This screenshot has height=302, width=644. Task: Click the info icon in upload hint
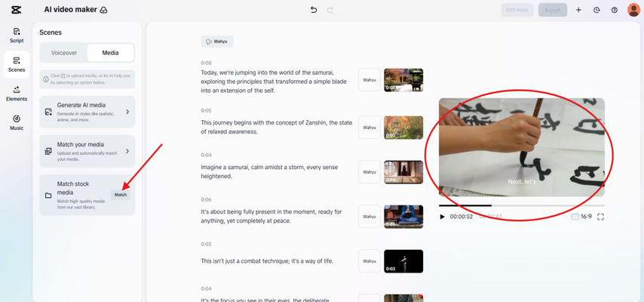pos(45,79)
